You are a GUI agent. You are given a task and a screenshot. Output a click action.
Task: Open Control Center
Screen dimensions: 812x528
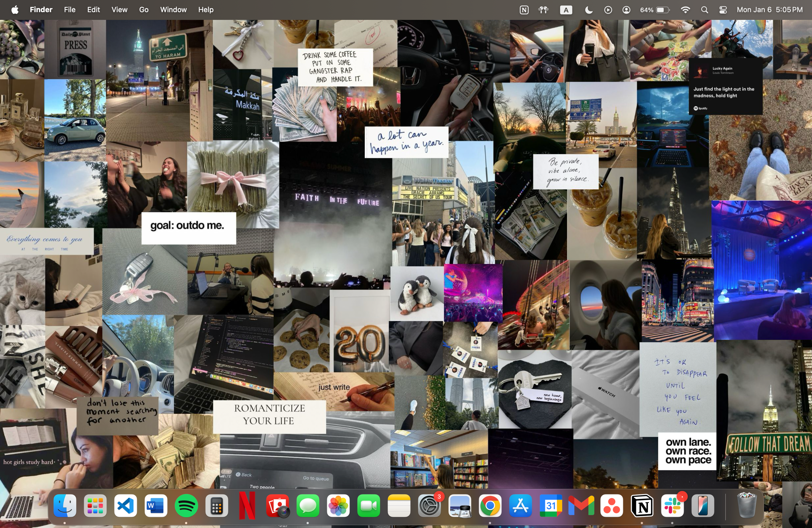click(x=723, y=10)
